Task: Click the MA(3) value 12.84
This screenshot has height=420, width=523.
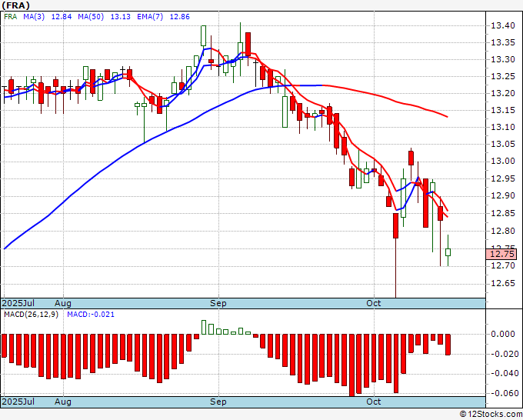Action: point(62,17)
